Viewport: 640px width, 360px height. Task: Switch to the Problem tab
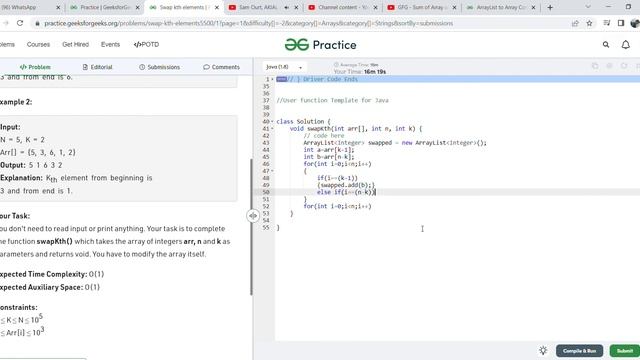tap(35, 67)
